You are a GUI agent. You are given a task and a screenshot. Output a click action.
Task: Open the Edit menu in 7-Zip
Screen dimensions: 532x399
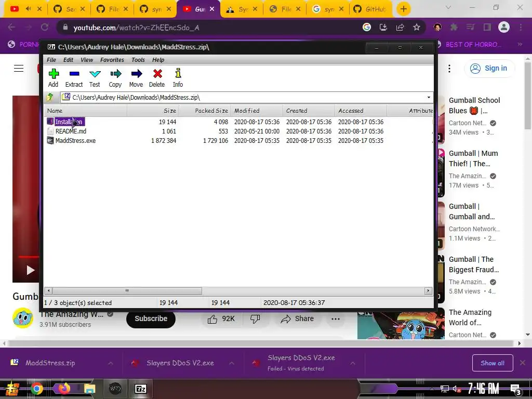(68, 60)
